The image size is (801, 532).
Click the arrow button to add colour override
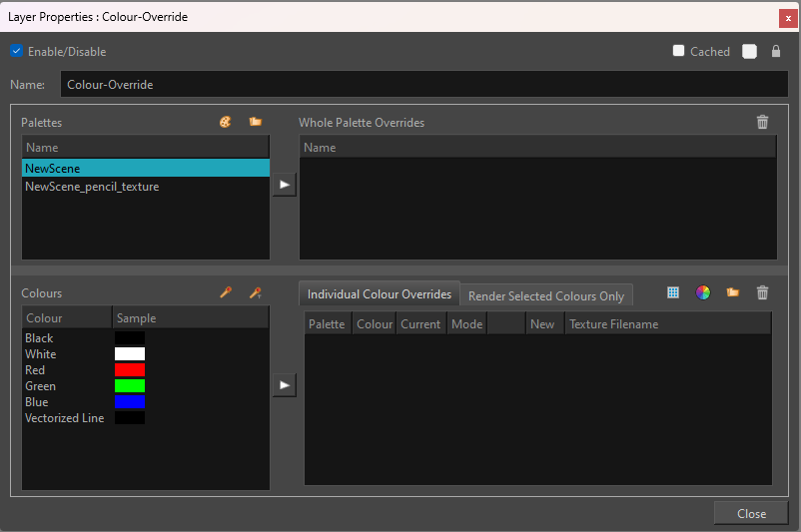pos(285,384)
